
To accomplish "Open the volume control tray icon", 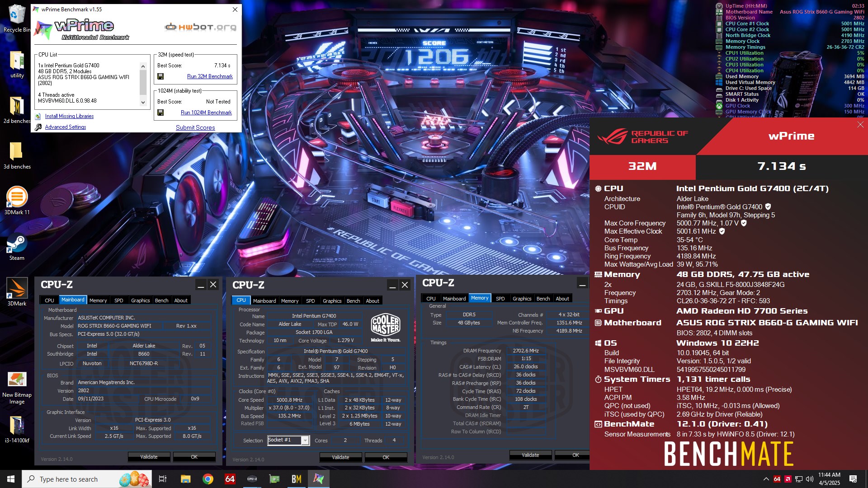I will [x=810, y=479].
